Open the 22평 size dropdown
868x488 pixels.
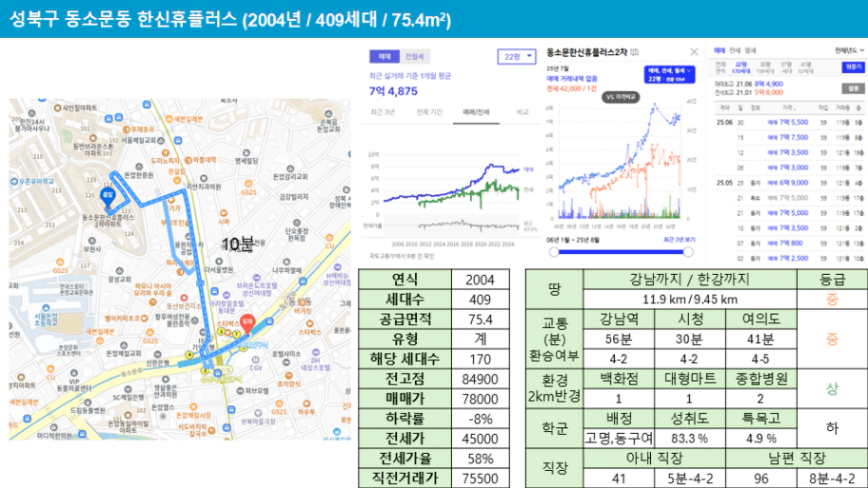click(x=517, y=56)
